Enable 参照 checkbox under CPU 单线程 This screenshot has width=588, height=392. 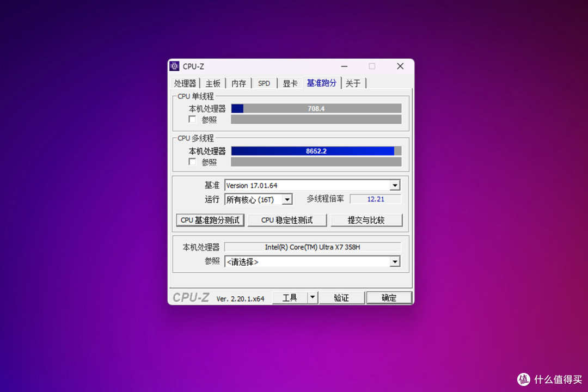click(x=192, y=120)
